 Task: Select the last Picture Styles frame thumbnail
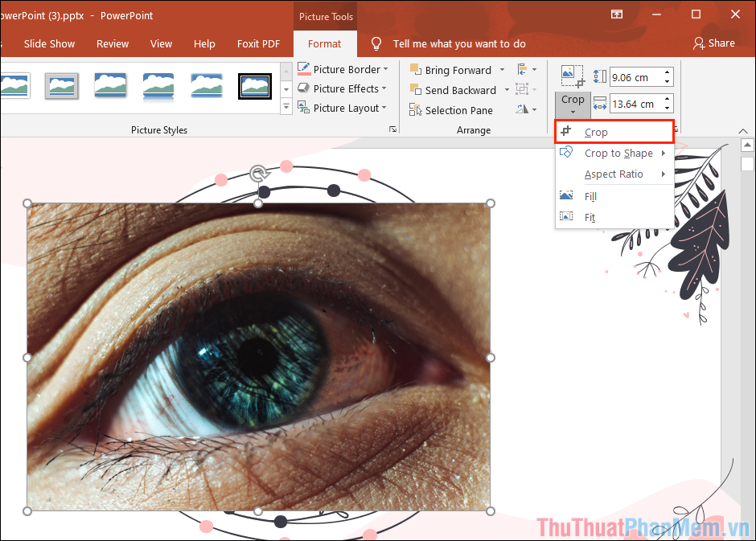pos(254,86)
